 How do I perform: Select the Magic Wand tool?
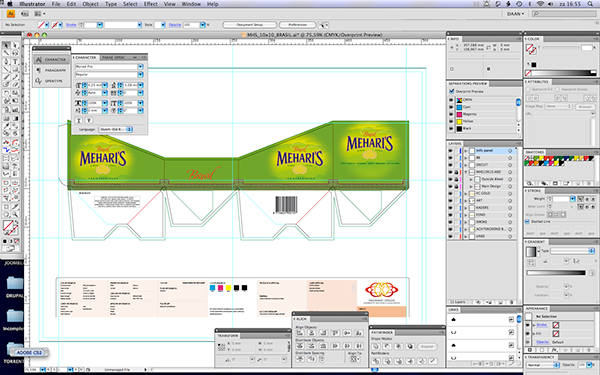6,53
